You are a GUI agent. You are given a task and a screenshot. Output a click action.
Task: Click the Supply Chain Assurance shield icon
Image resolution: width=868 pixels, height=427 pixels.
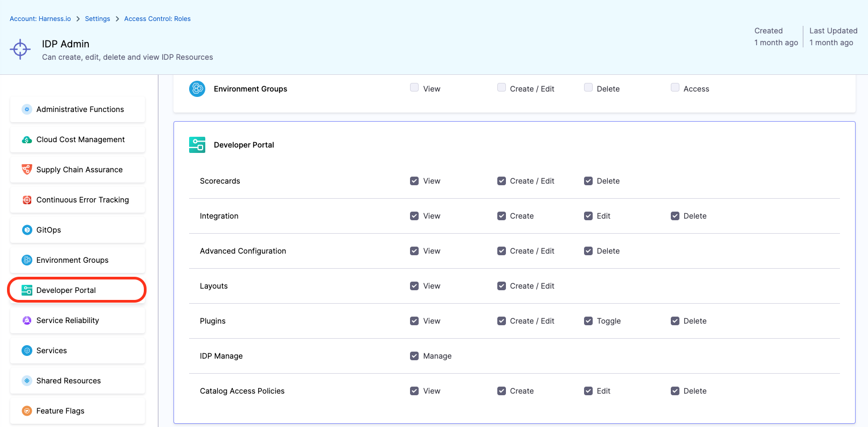(x=27, y=170)
